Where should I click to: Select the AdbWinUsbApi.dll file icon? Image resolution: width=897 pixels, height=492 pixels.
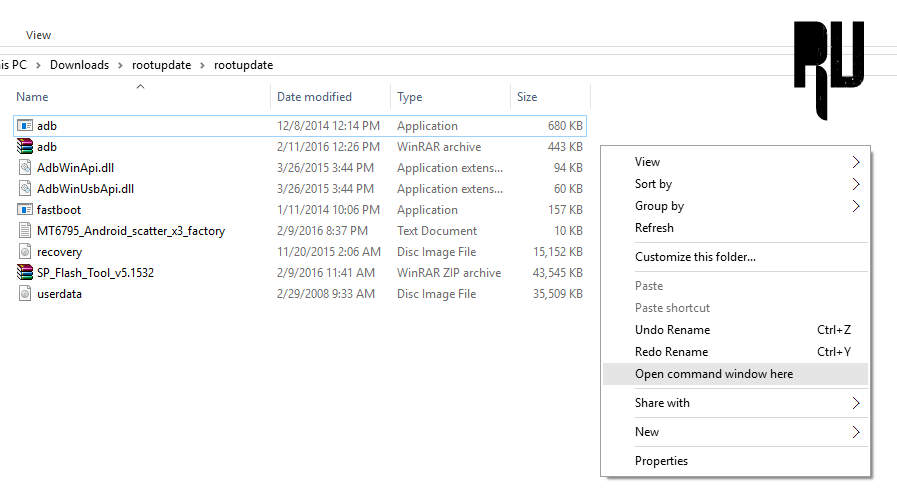click(x=25, y=189)
